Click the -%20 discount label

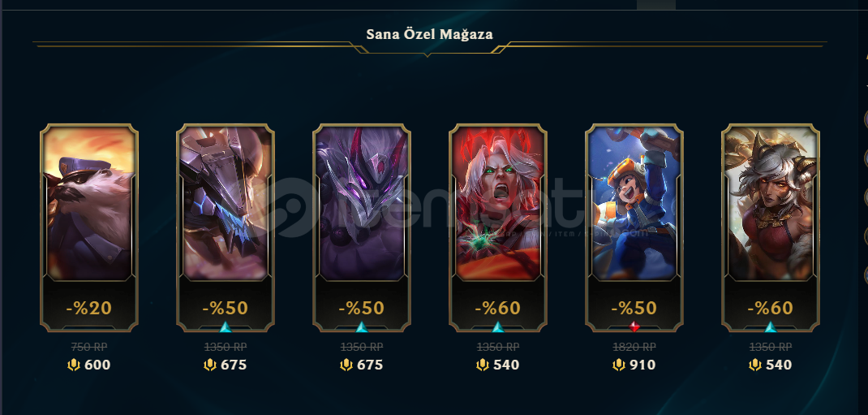(89, 308)
